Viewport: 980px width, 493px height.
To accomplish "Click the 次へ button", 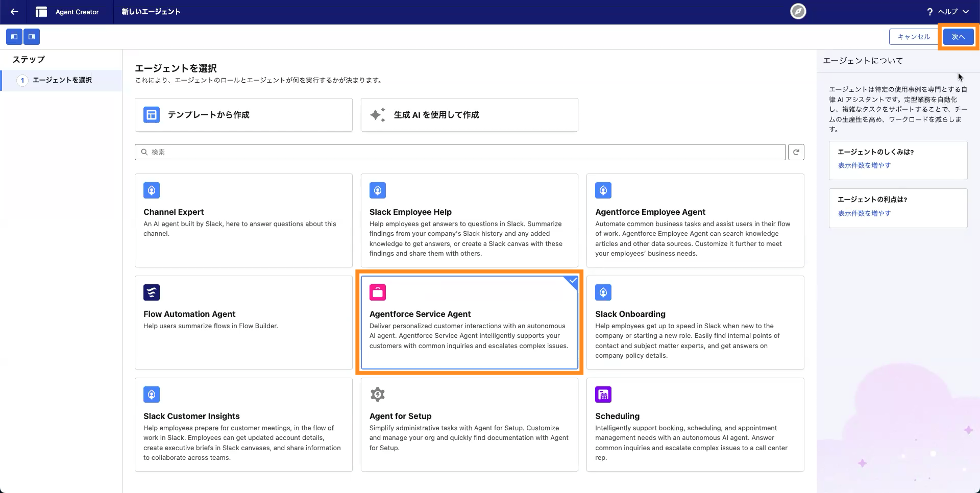I will click(x=958, y=37).
